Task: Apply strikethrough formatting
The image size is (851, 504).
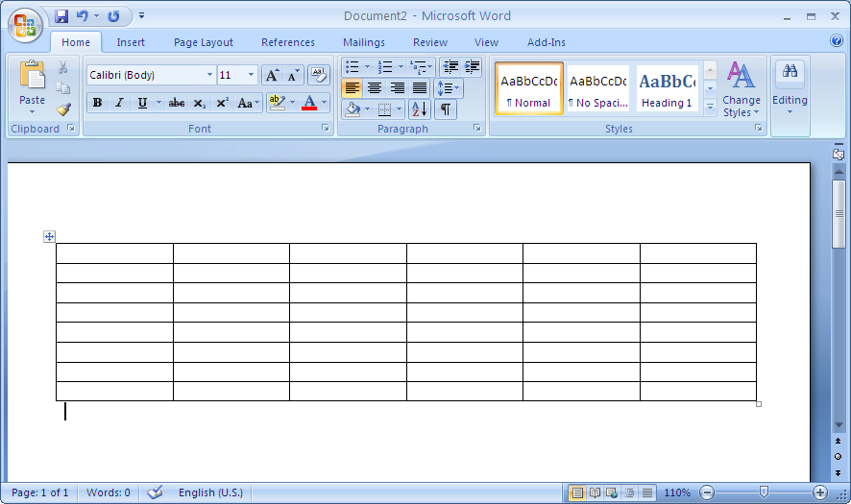Action: click(177, 103)
